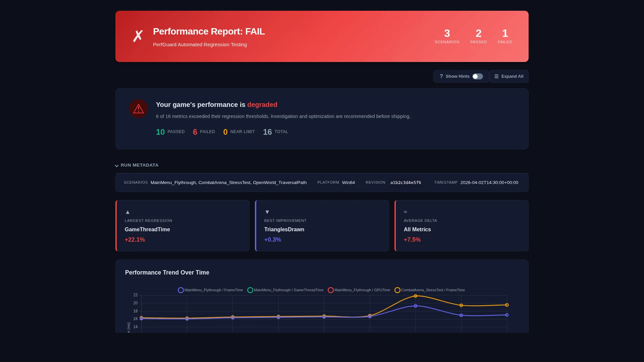Click the scenarios list in Run Metadata

pyautogui.click(x=228, y=182)
